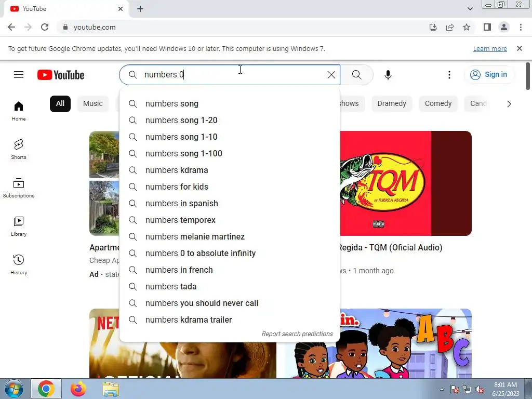Reload the page with the refresh icon
532x399 pixels.
coord(45,27)
